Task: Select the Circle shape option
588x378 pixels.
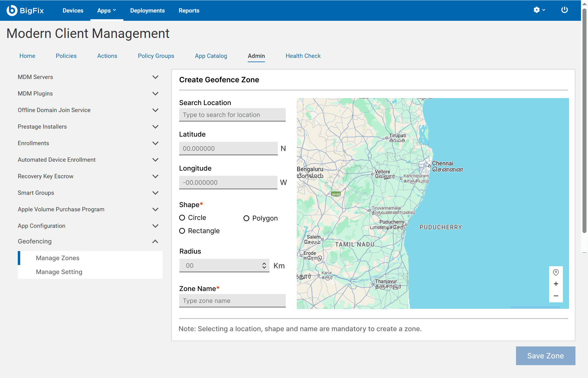Action: coord(182,218)
